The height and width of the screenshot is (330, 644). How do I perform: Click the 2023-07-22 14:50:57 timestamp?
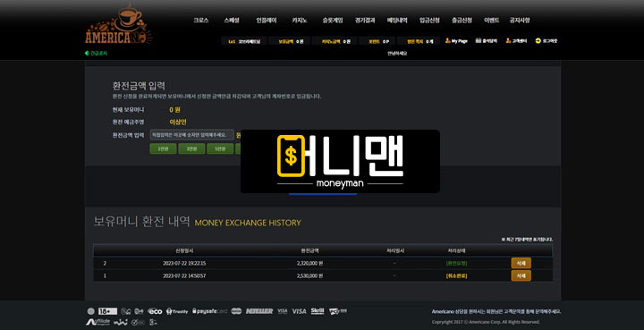click(x=184, y=275)
